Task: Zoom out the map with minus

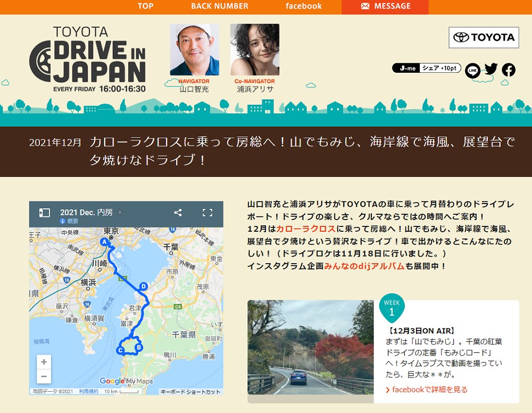Action: click(x=44, y=376)
